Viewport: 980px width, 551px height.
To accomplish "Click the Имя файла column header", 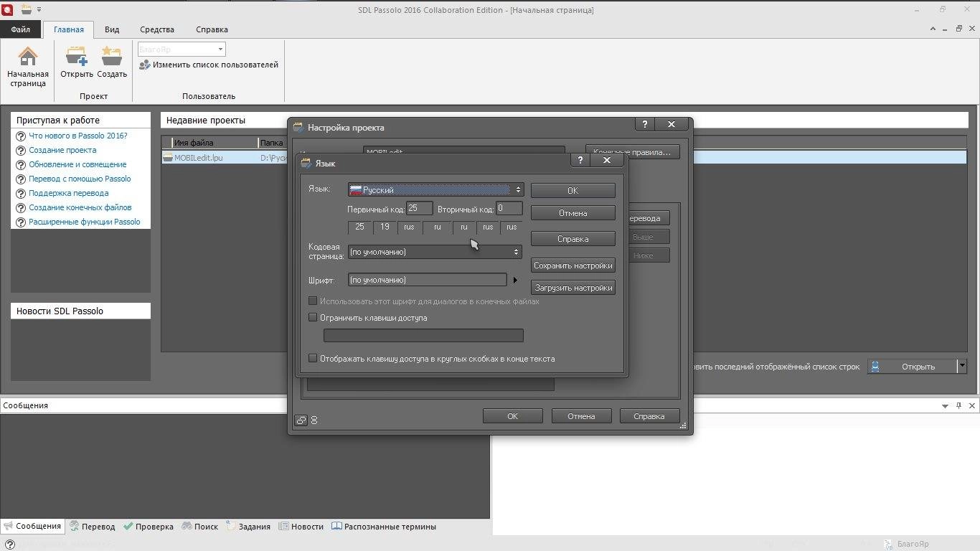I will pos(214,143).
